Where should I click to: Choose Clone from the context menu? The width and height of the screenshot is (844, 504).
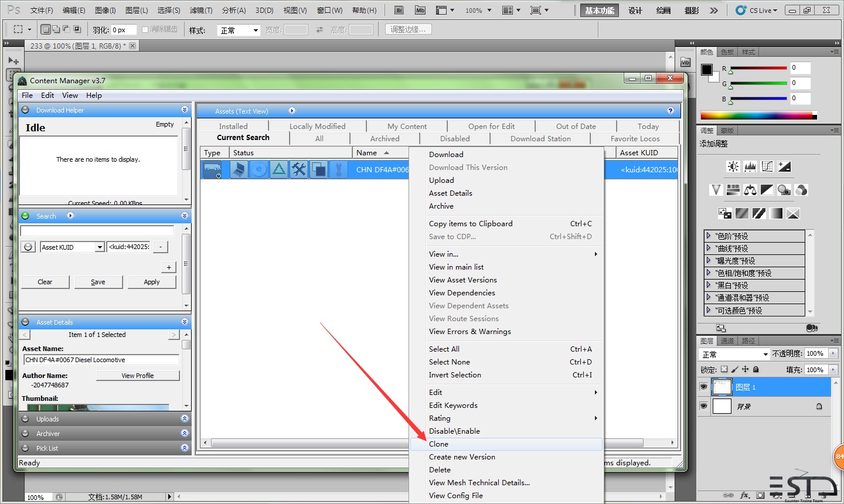pyautogui.click(x=506, y=444)
